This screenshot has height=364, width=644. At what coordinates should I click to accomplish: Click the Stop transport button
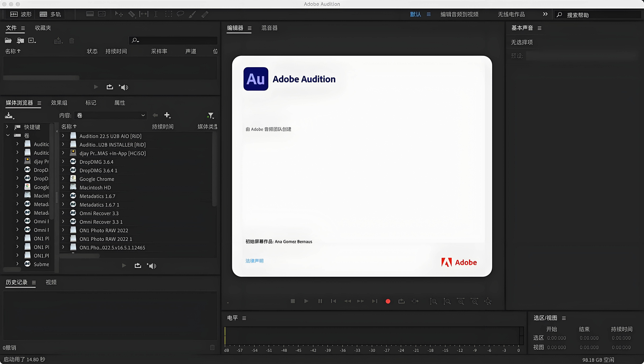click(293, 301)
